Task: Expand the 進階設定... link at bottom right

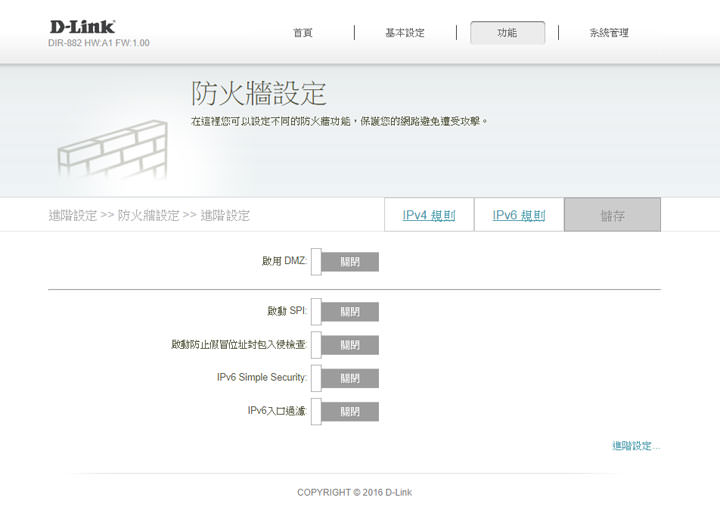Action: click(x=636, y=446)
